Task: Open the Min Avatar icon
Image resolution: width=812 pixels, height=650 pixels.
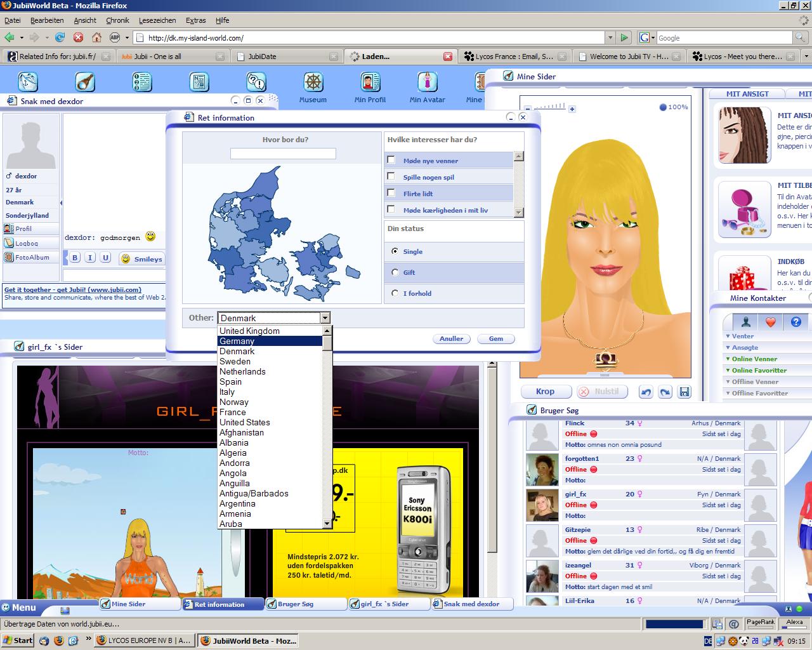Action: click(427, 83)
